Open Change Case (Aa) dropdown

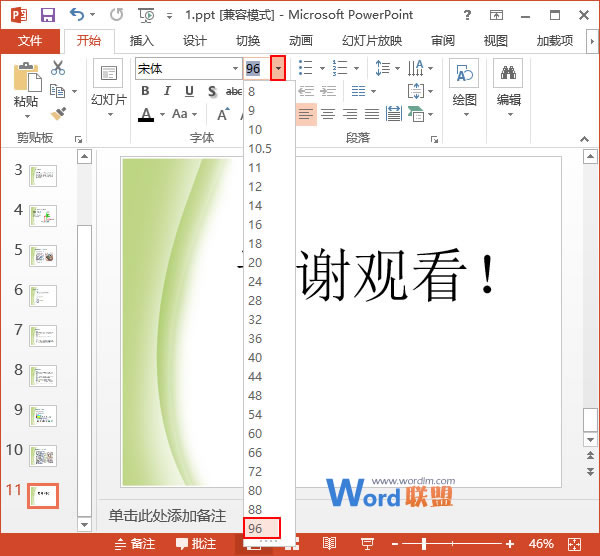click(x=184, y=114)
